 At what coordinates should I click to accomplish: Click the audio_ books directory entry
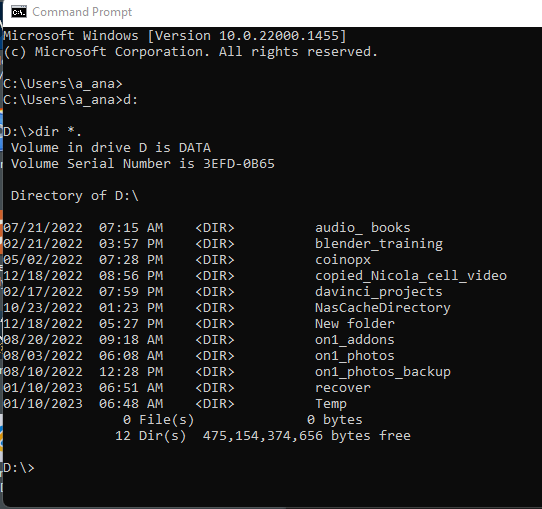pyautogui.click(x=363, y=228)
